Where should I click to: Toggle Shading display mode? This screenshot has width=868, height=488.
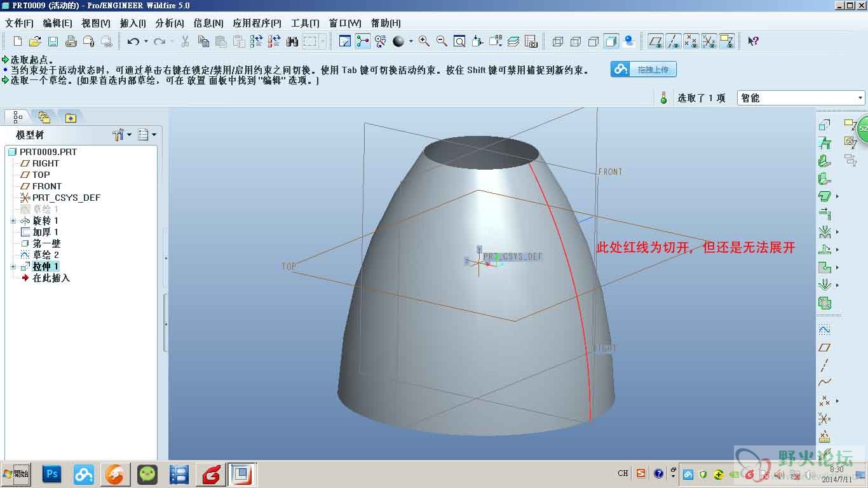click(x=611, y=41)
